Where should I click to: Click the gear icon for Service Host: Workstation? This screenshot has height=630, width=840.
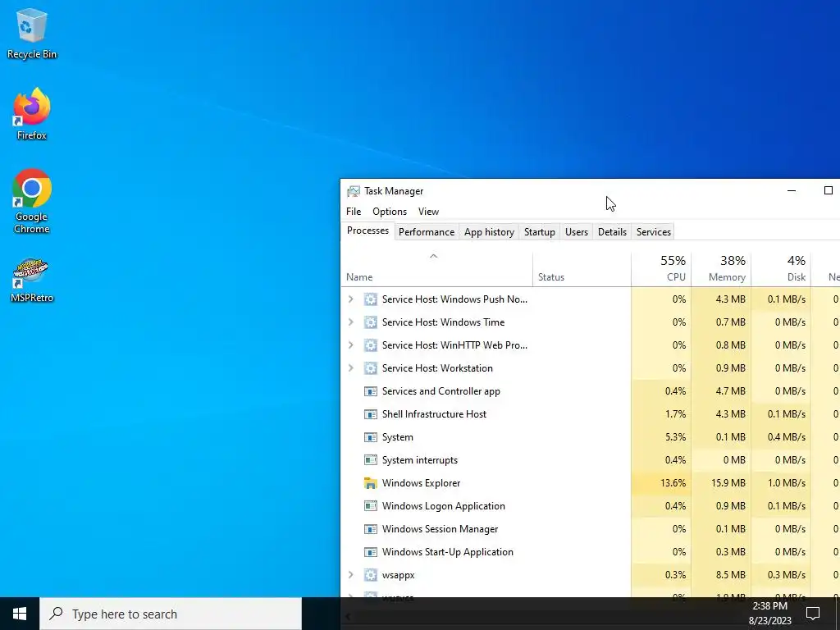point(370,368)
